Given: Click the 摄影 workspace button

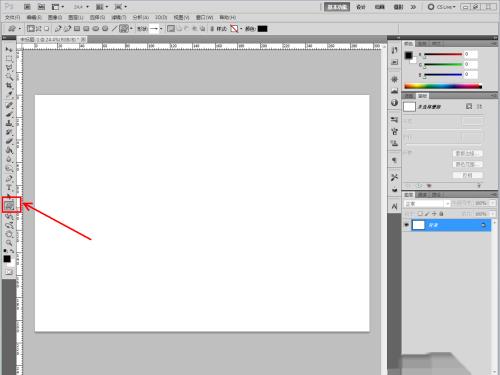Looking at the screenshot, I should pos(399,7).
